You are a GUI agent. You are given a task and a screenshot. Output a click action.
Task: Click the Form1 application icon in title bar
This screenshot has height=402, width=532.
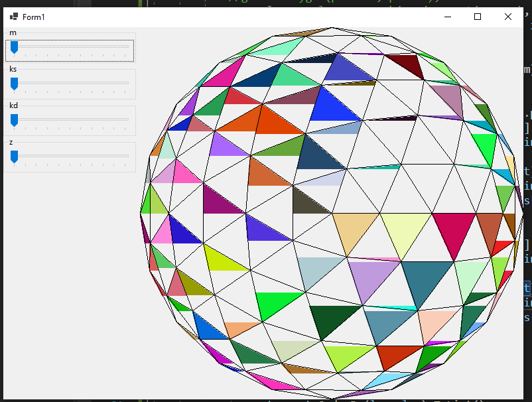13,17
